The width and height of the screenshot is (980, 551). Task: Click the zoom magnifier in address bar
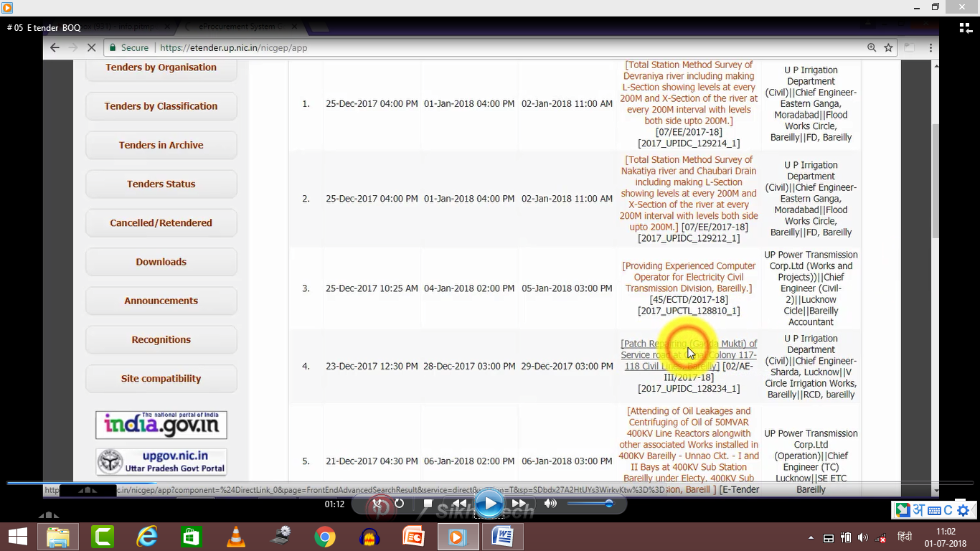point(872,47)
